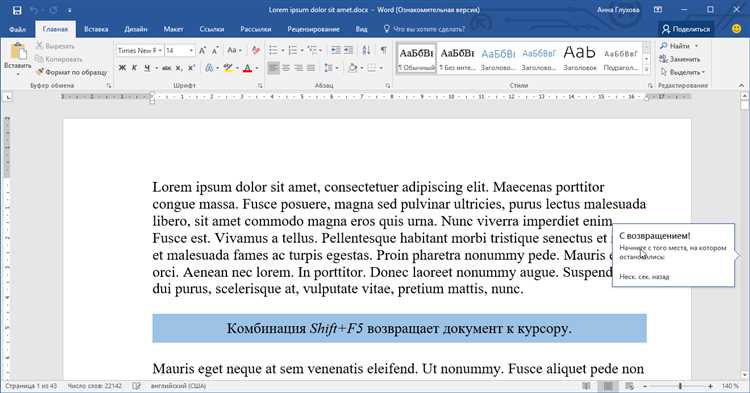Viewport: 750px width, 393px height.
Task: Toggle bold Ж formatting
Action: click(122, 68)
